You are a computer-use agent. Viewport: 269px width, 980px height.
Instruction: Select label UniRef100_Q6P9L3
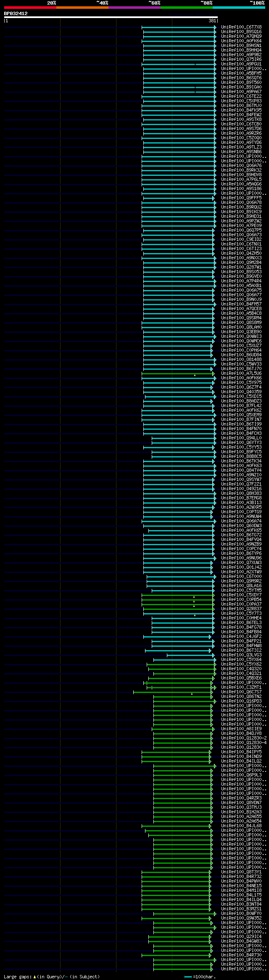[241, 775]
